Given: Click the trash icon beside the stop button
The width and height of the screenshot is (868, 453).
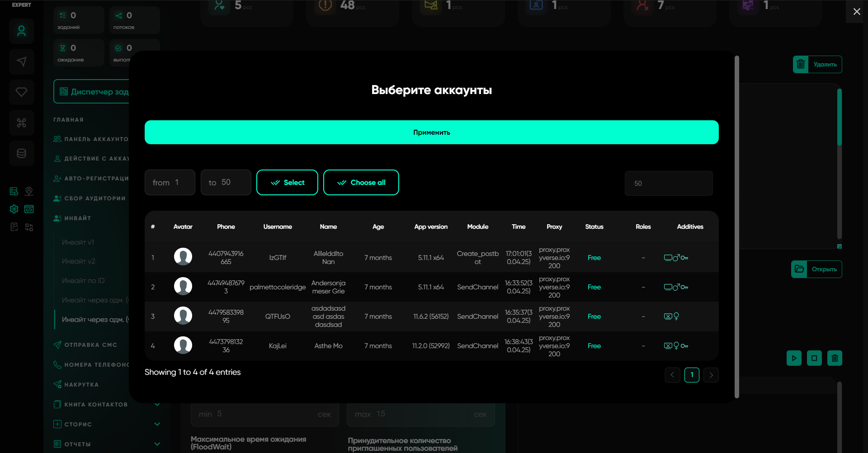Looking at the screenshot, I should (x=835, y=358).
